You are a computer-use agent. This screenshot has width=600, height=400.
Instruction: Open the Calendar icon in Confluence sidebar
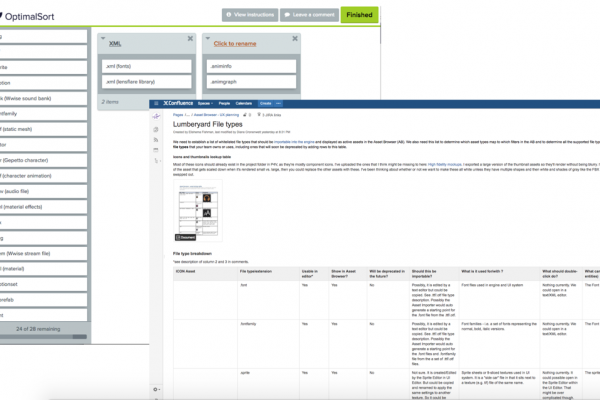tap(156, 150)
